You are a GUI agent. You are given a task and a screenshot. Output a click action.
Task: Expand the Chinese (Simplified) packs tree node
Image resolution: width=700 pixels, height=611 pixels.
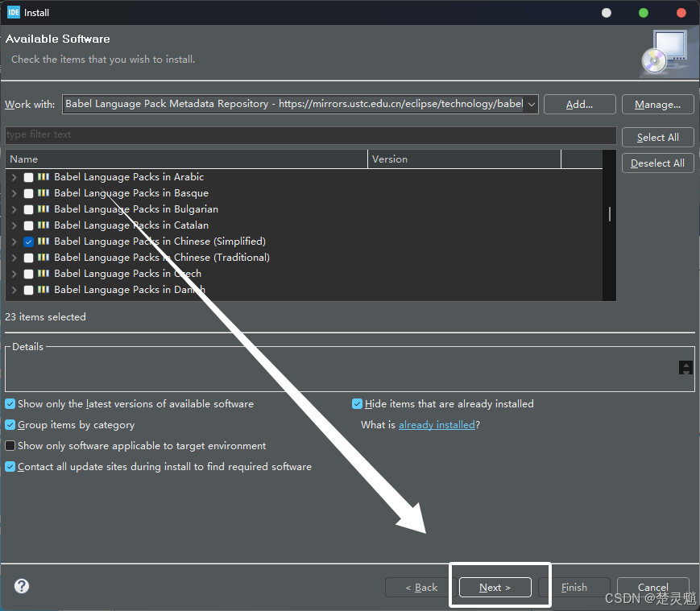pyautogui.click(x=14, y=242)
